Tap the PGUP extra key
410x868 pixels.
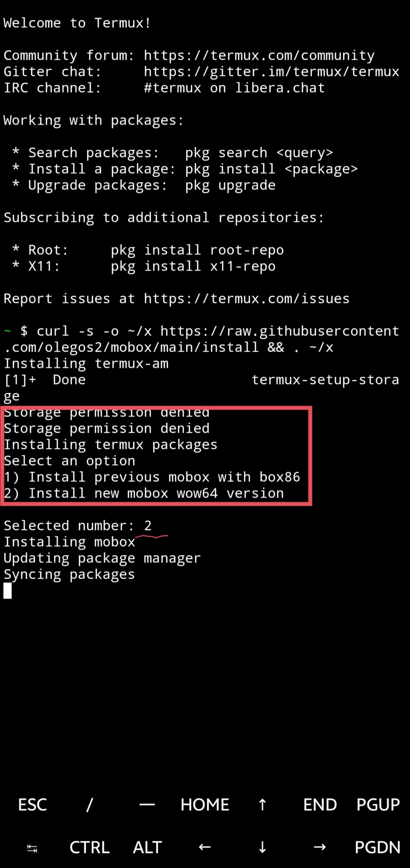(x=378, y=805)
